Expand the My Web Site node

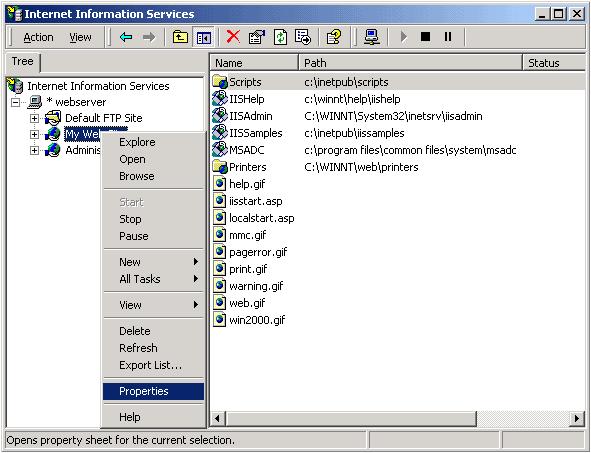click(x=34, y=134)
